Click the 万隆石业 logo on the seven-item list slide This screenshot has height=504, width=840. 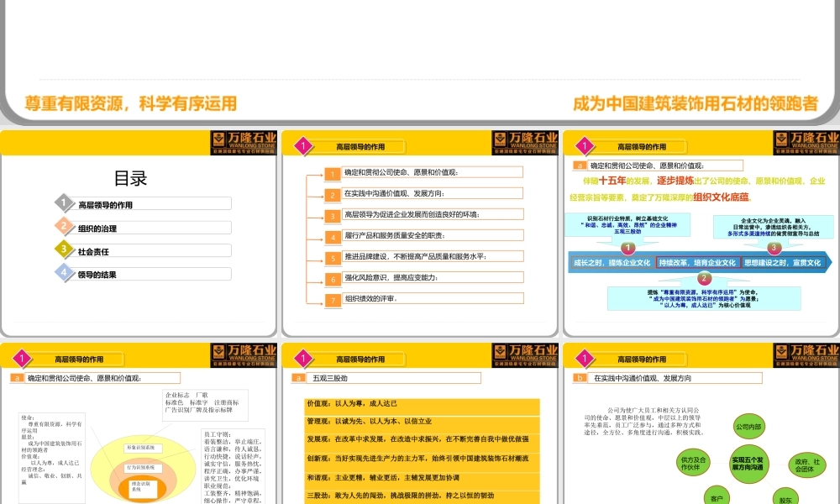pos(524,143)
